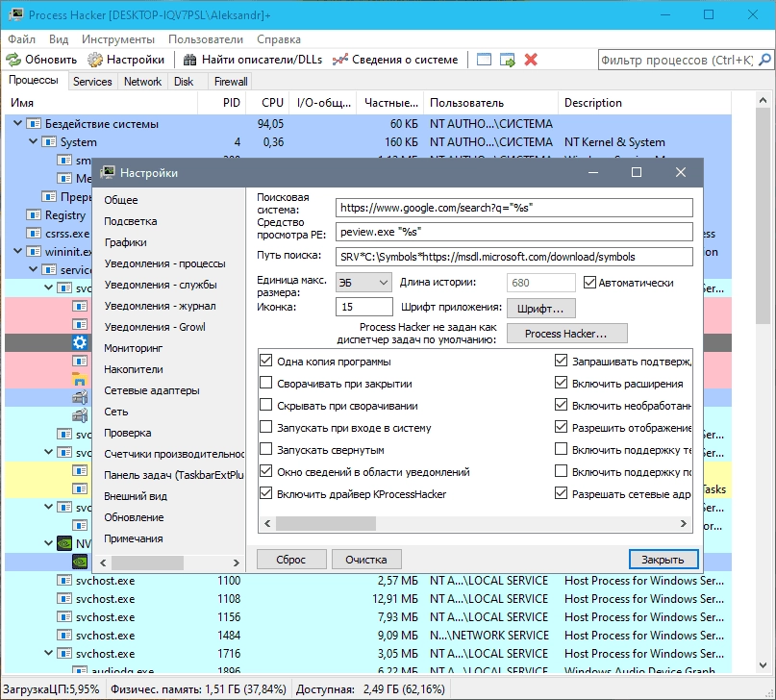This screenshot has height=700, width=776.
Task: Click the Сброс button
Action: coord(291,560)
